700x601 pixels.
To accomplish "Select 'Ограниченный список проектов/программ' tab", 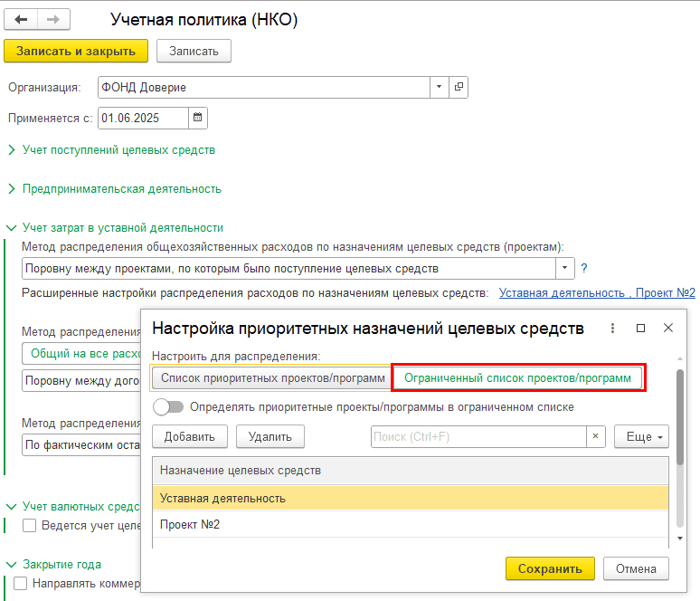I will [x=517, y=377].
